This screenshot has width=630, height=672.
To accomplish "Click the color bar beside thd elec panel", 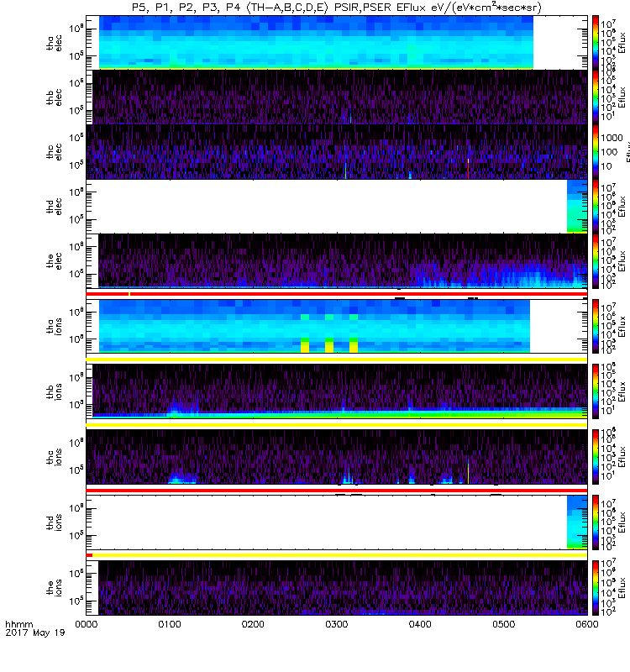I will tap(596, 206).
